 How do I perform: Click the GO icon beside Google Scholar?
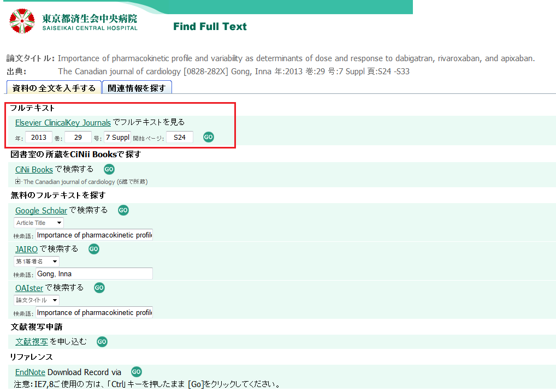pyautogui.click(x=123, y=210)
